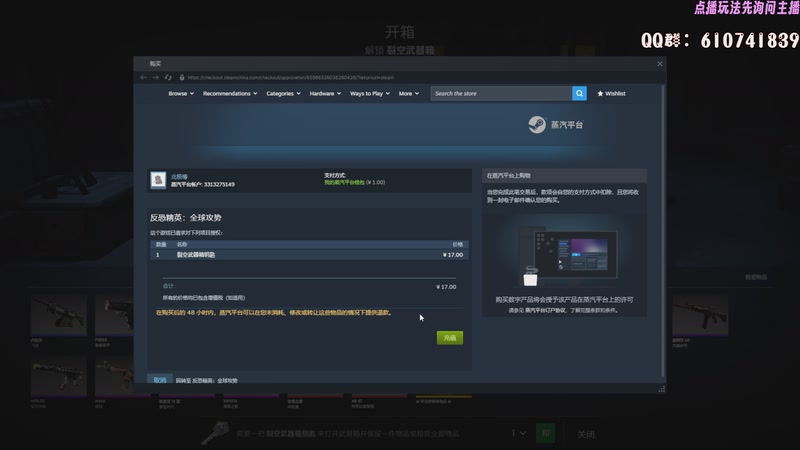The width and height of the screenshot is (800, 450).
Task: Open key quantity dropdown in background window
Action: (518, 433)
